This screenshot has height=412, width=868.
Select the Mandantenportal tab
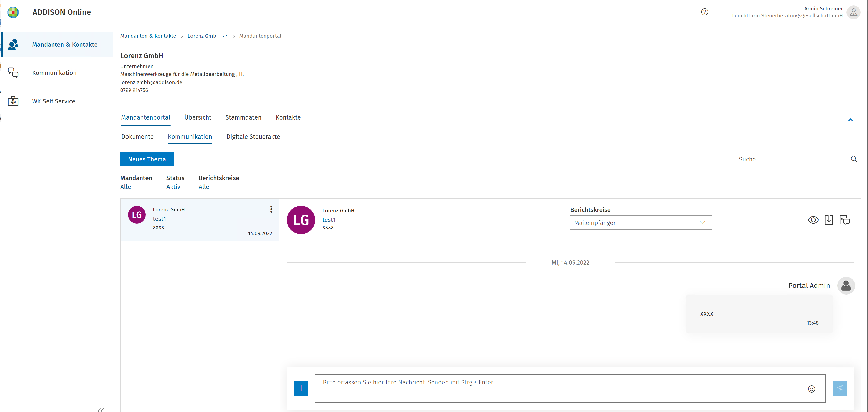coord(145,117)
